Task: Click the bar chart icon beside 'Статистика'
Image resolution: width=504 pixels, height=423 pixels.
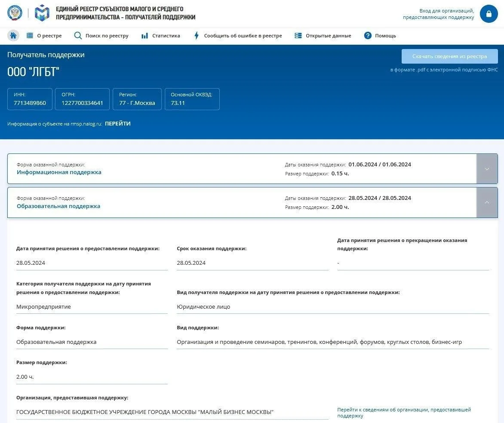Action: pyautogui.click(x=144, y=35)
